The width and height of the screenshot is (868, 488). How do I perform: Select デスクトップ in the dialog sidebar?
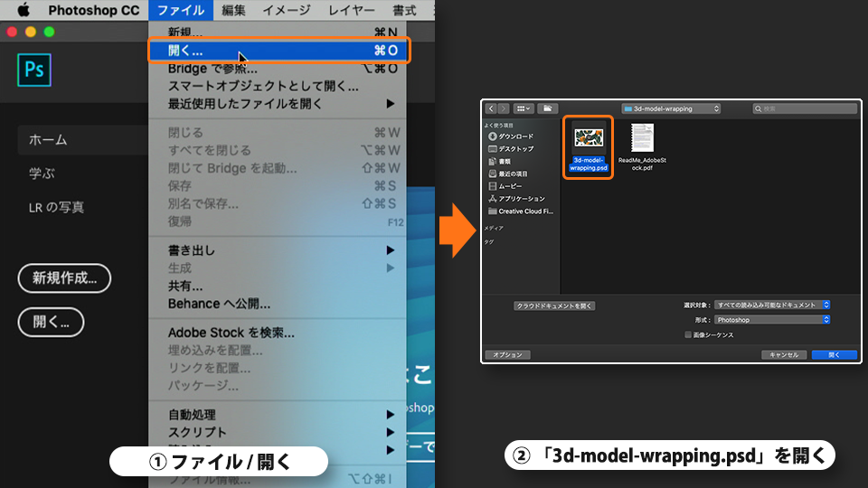(x=511, y=149)
